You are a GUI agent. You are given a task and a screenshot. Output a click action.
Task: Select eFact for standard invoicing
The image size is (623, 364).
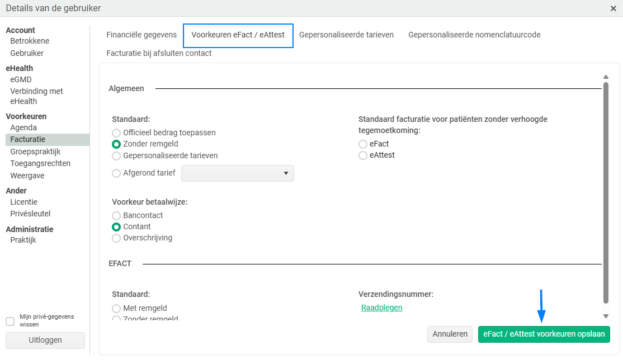click(x=363, y=144)
